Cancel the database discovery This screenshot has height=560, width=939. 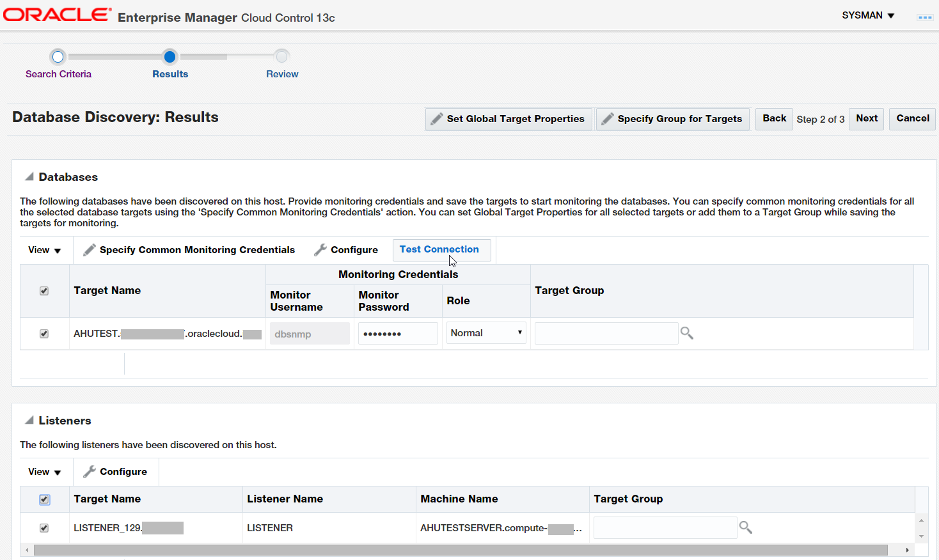pos(913,118)
